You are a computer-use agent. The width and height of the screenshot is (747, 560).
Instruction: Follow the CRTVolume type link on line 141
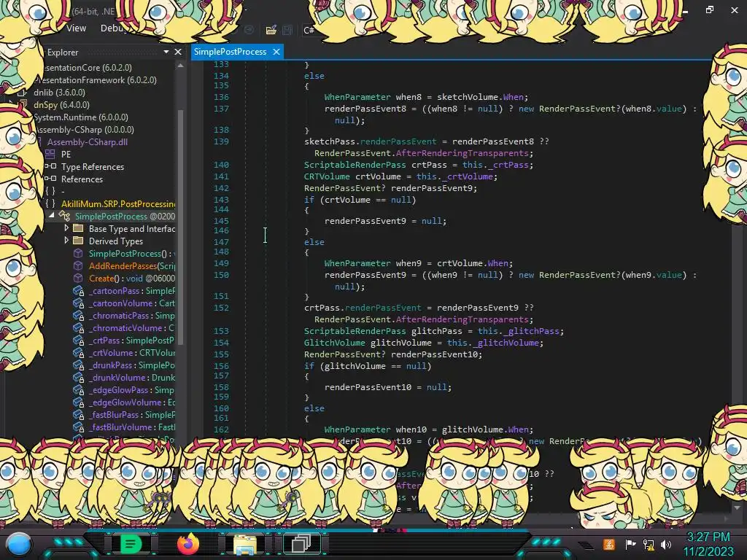(x=327, y=176)
